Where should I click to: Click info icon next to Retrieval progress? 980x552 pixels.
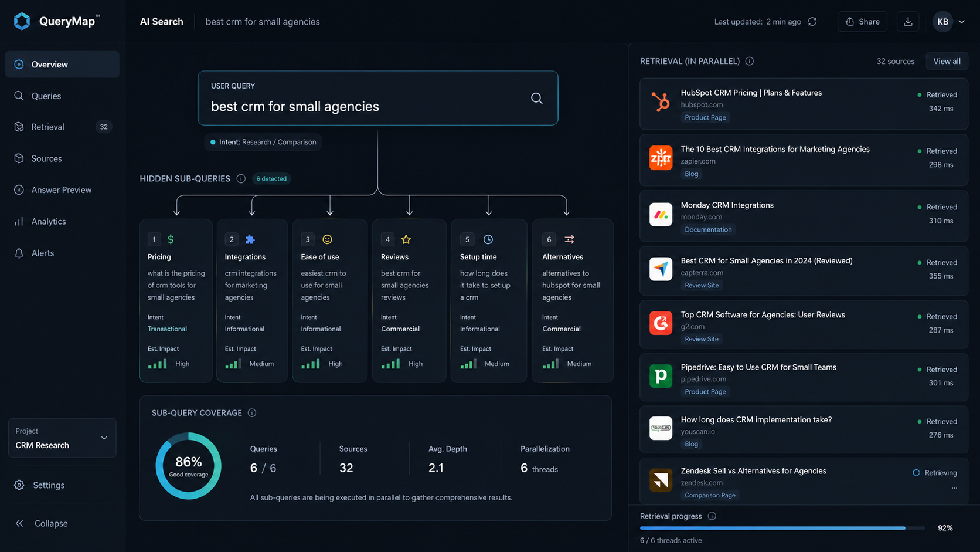pyautogui.click(x=712, y=516)
